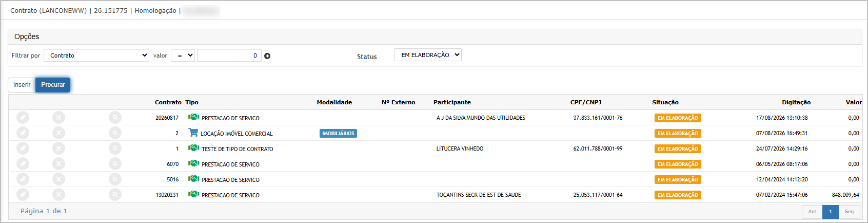The width and height of the screenshot is (868, 223).
Task: Click CNPJ 37.833.161/0001-76
Action: (x=598, y=118)
